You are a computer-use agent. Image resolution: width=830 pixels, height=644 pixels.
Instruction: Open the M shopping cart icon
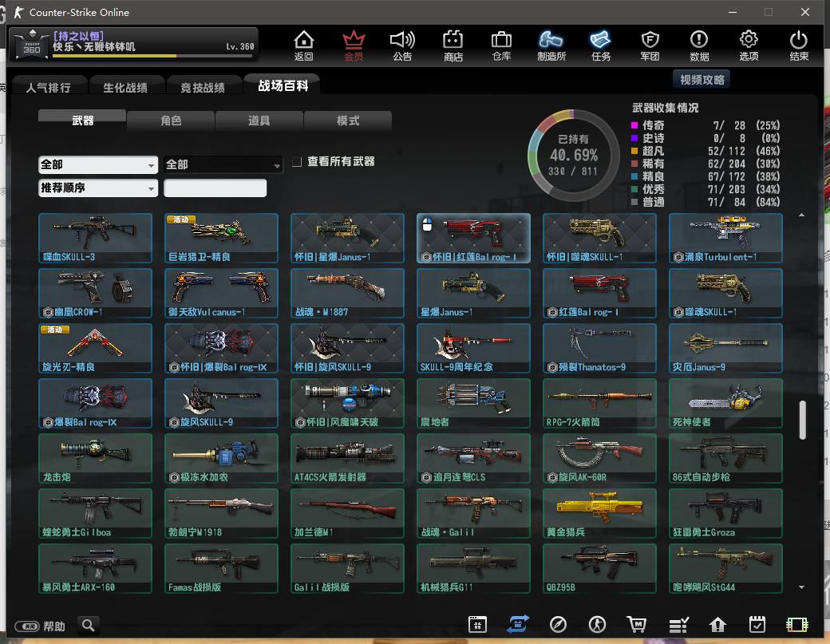(637, 625)
